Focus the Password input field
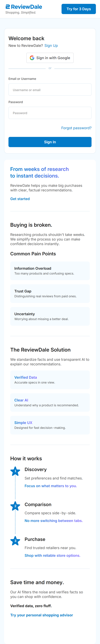100x644 pixels. pos(50,113)
